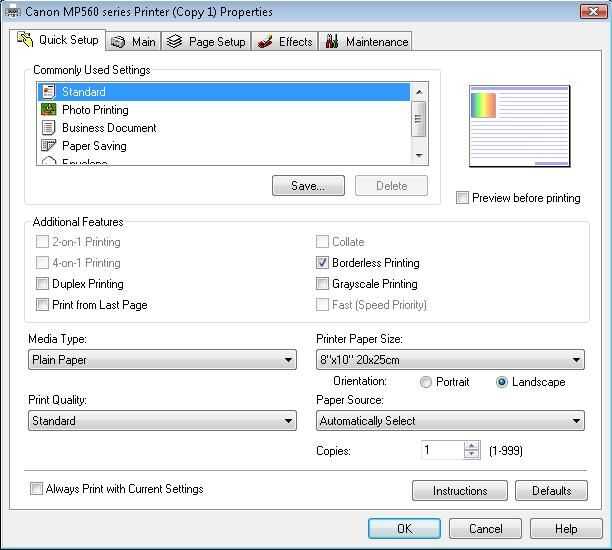
Task: Switch to the Main tab
Action: pos(133,41)
